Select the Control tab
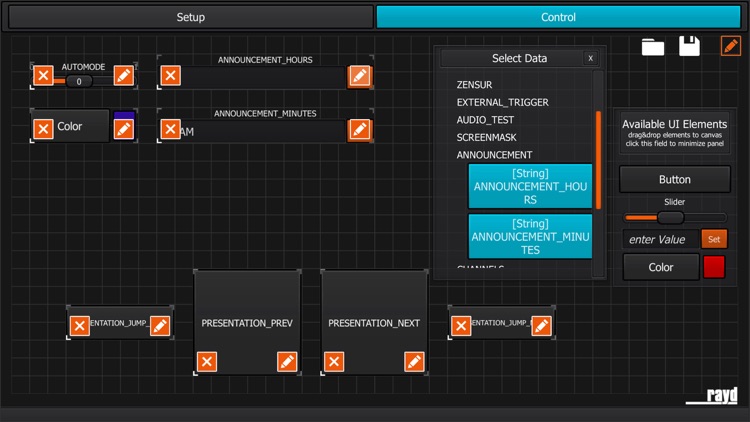 pos(558,17)
